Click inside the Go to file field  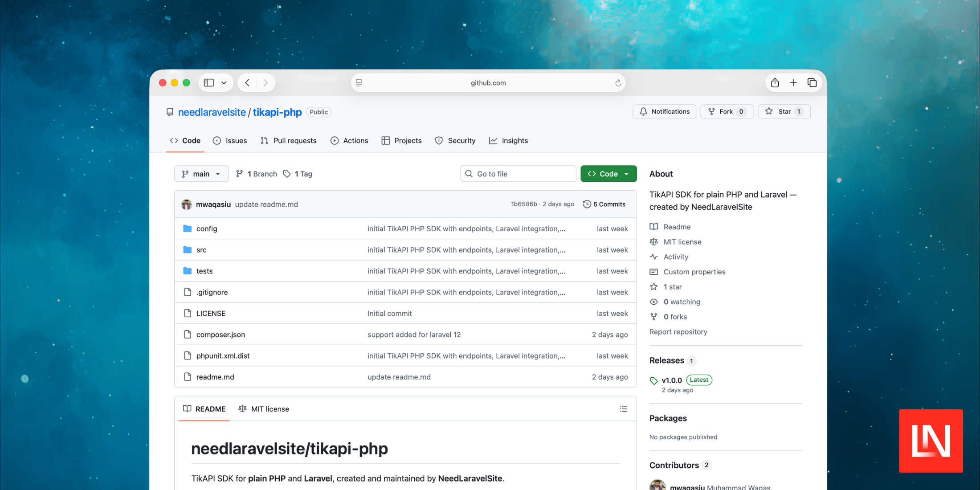518,174
